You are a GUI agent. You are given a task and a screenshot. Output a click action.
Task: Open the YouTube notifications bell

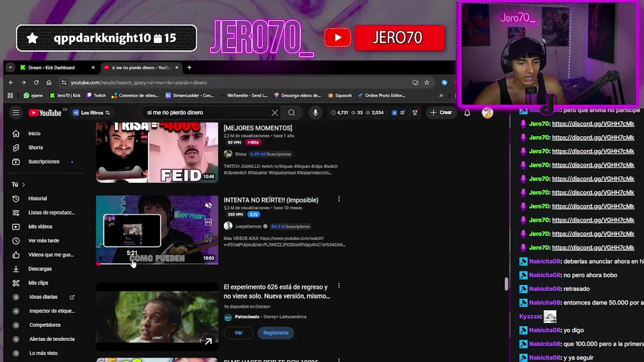click(x=467, y=113)
